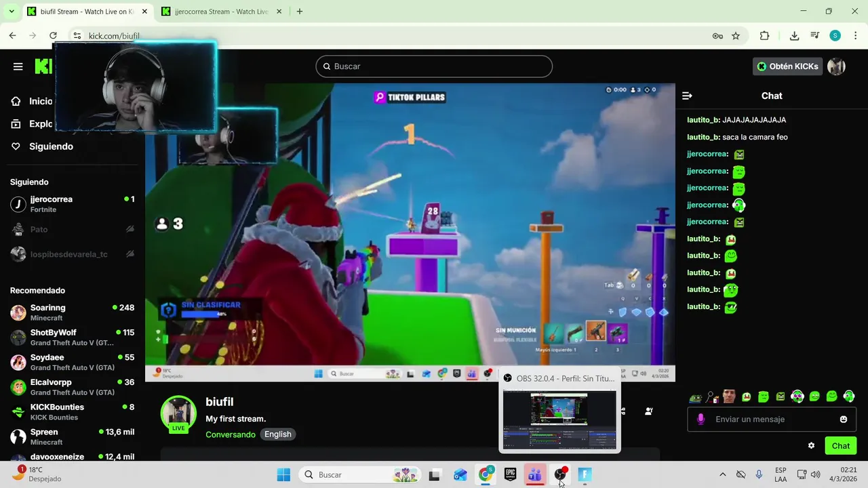Open Fortnite from taskbar
This screenshot has width=868, height=488.
pyautogui.click(x=585, y=475)
